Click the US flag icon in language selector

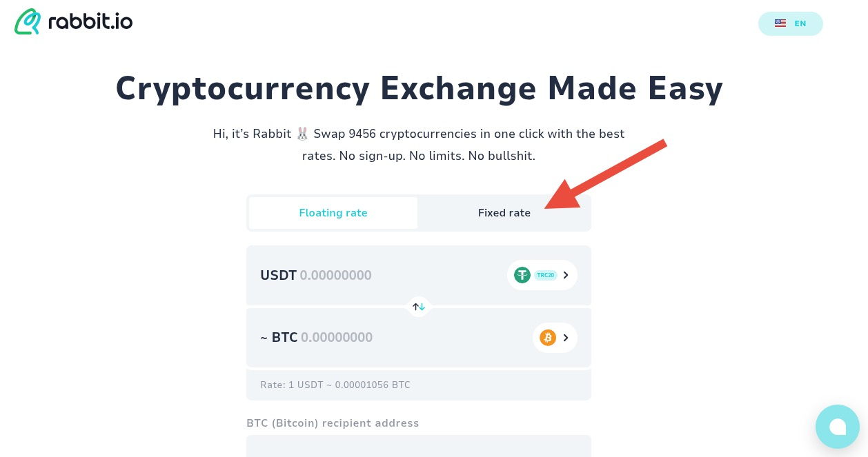tap(780, 23)
